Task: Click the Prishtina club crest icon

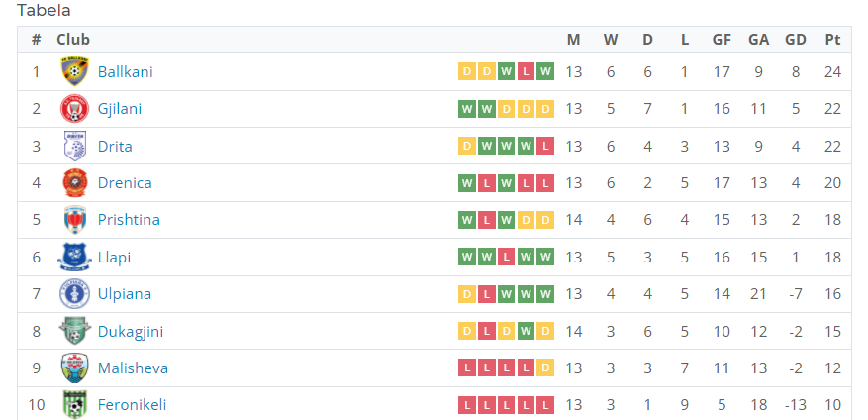Action: (x=75, y=220)
